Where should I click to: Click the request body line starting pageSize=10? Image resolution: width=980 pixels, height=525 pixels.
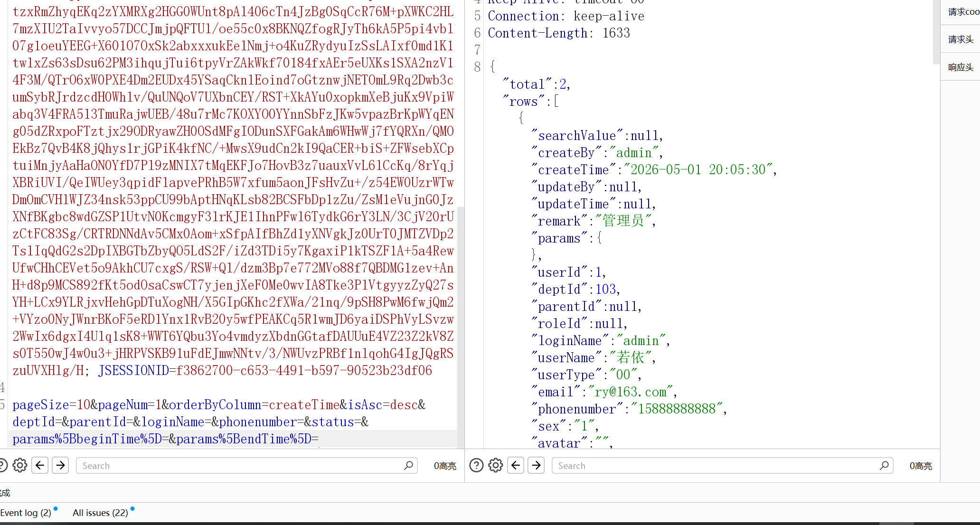[x=219, y=405]
